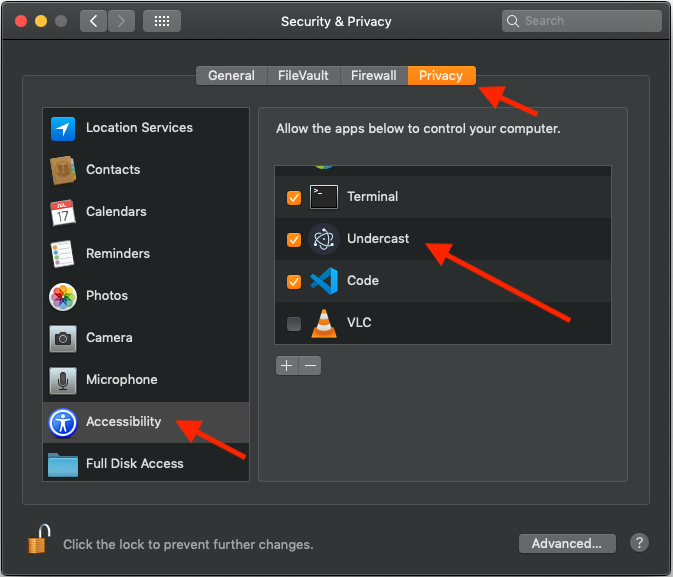Open help with the question mark button
The image size is (673, 577).
639,543
